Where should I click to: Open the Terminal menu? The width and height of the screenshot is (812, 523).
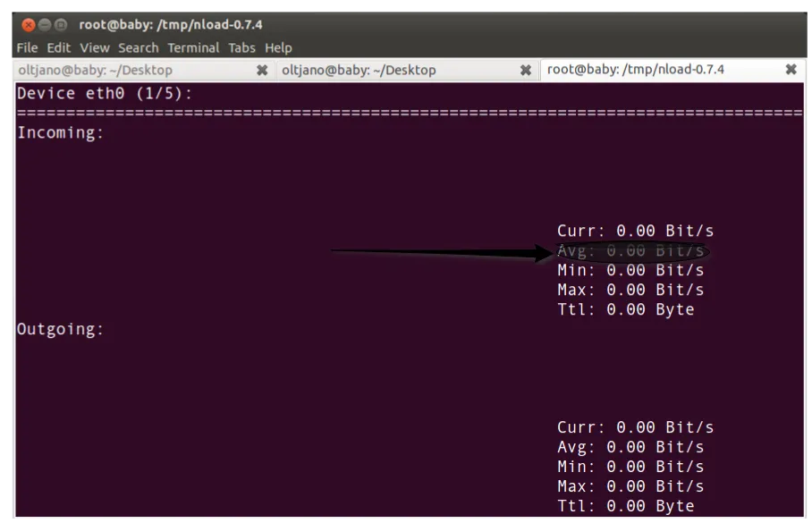click(193, 47)
